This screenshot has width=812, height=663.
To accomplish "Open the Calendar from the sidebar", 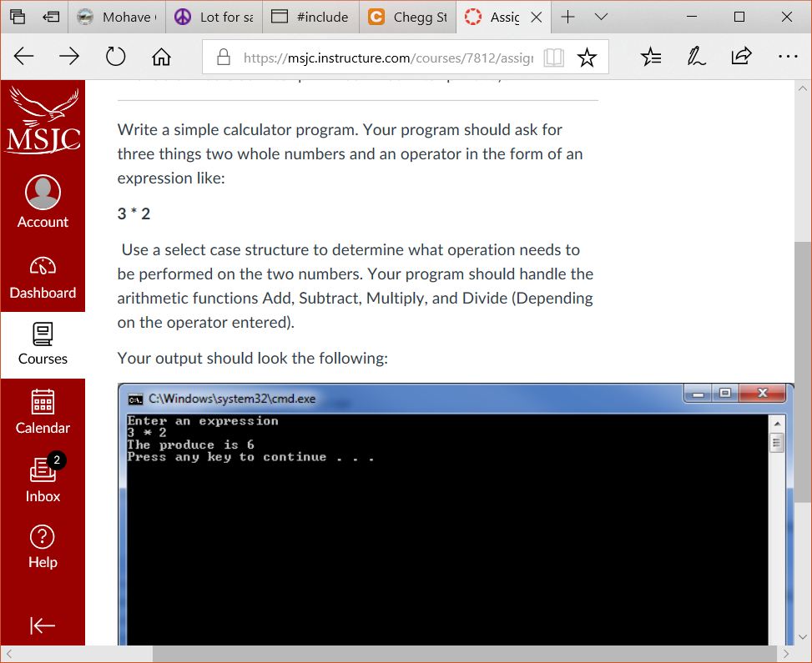I will [43, 413].
